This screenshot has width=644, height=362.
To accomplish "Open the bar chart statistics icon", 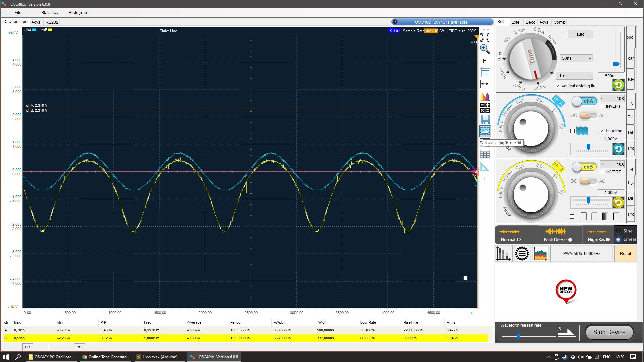I will click(x=503, y=254).
